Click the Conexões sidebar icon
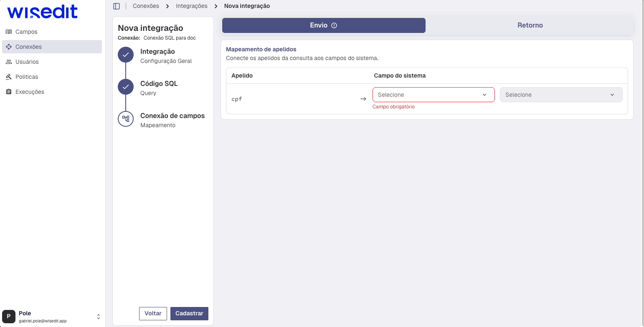 pos(9,47)
